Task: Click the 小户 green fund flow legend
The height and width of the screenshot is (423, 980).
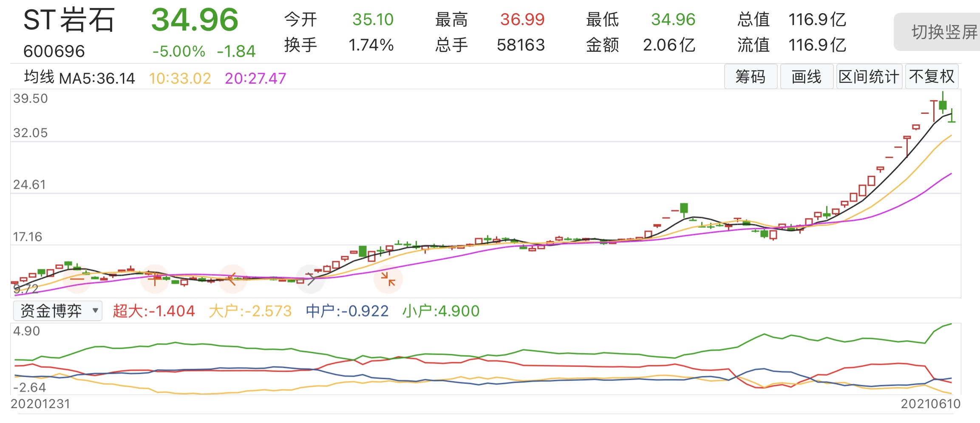Action: 441,311
